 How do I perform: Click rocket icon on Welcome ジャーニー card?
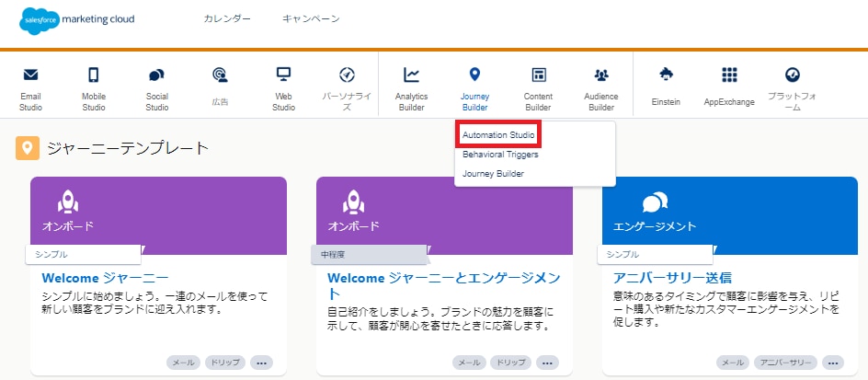click(68, 202)
